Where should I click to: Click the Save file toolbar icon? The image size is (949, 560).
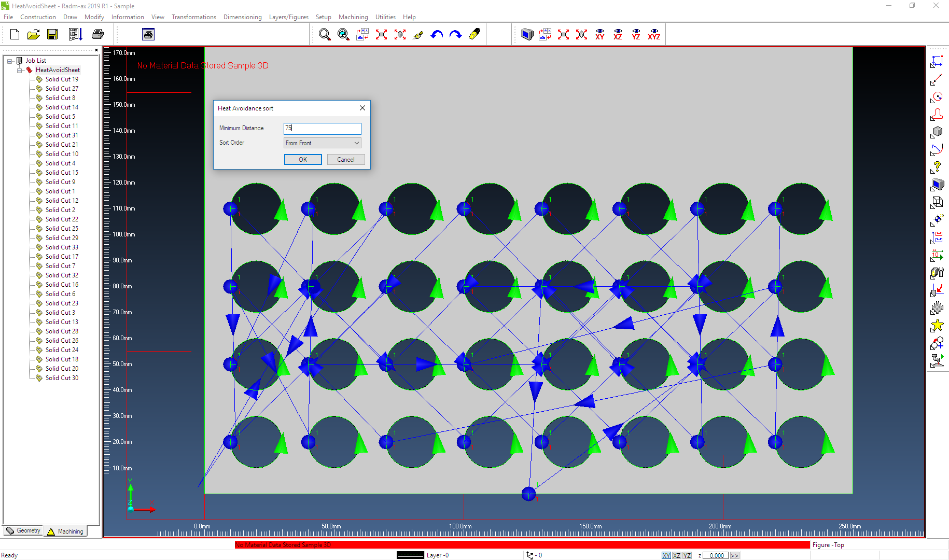click(x=52, y=35)
